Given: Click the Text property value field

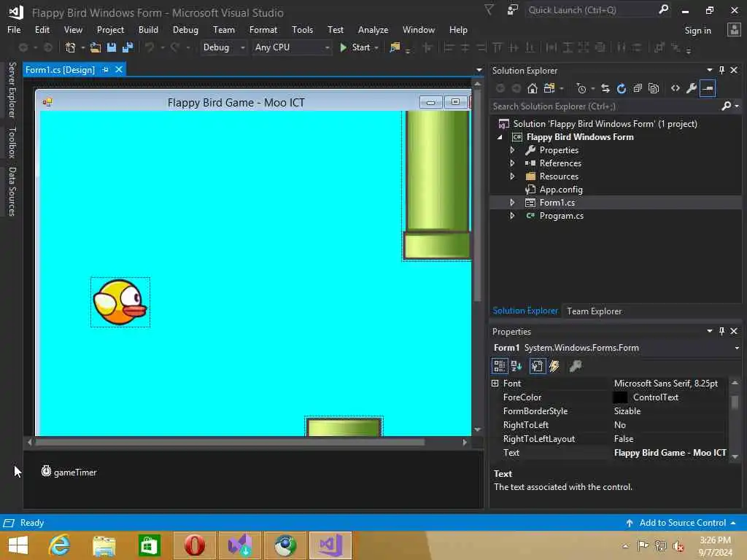Looking at the screenshot, I should click(x=670, y=453).
